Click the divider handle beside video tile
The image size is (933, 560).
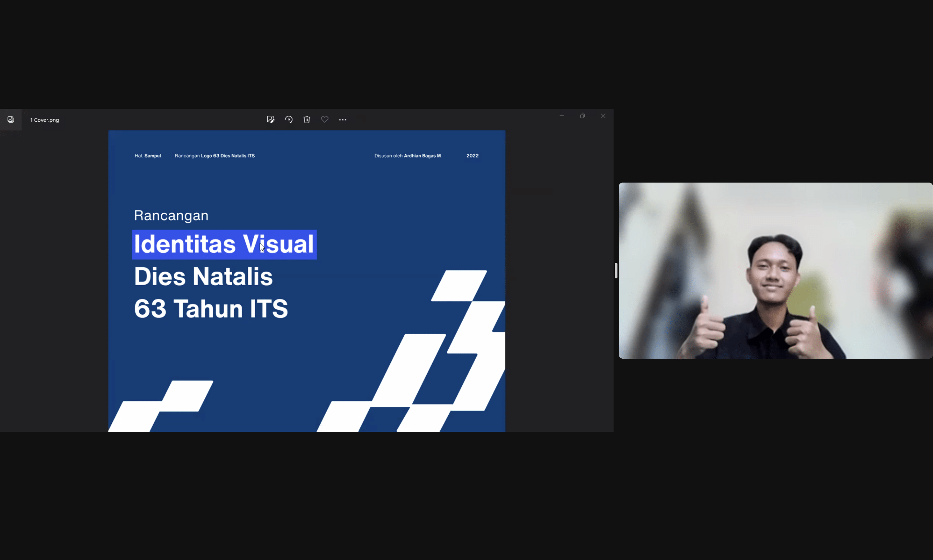(x=616, y=271)
